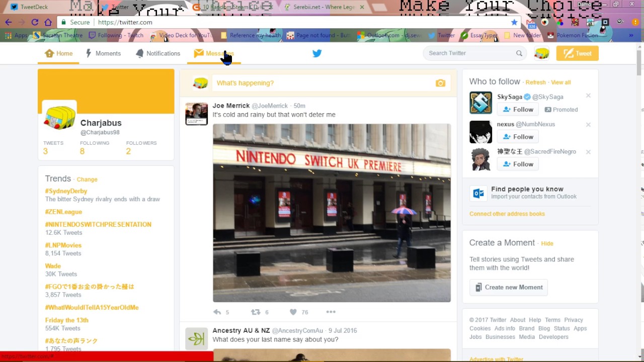The image size is (644, 362).
Task: Click Promoted label icon beside SkySaga
Action: 548,110
